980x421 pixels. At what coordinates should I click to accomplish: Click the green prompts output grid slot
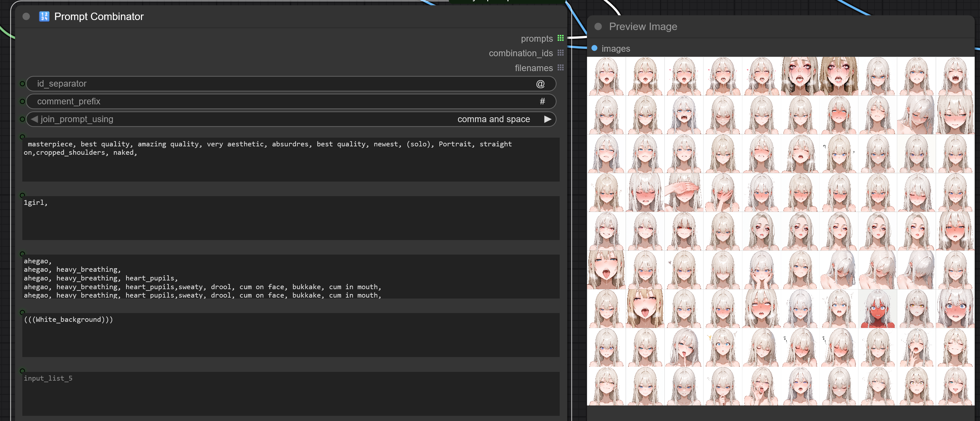(x=560, y=38)
